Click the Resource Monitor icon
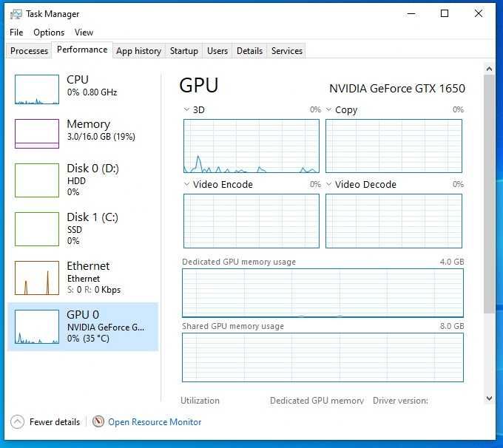The width and height of the screenshot is (503, 448). [x=98, y=421]
